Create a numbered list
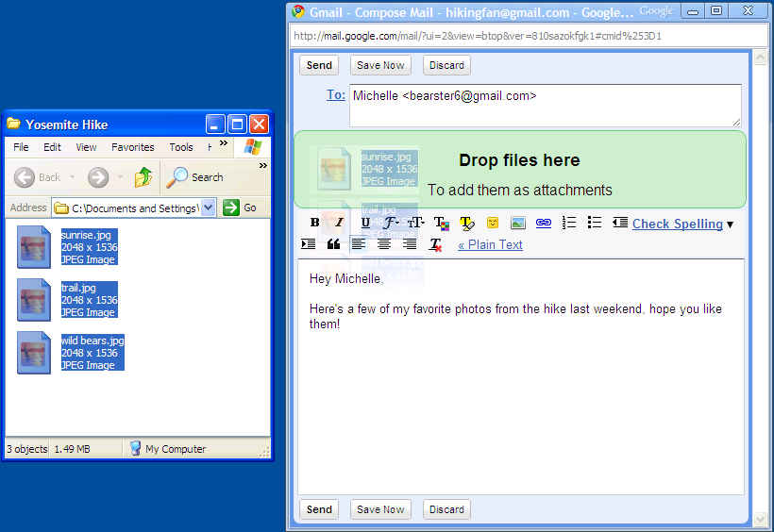The width and height of the screenshot is (774, 532). coord(569,223)
